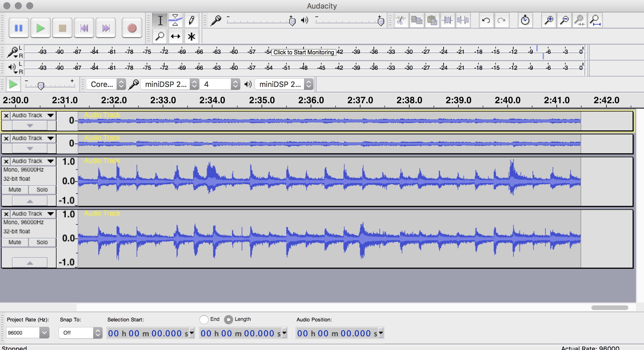Click the Silence audio icon
This screenshot has height=350, width=644.
pos(463,20)
